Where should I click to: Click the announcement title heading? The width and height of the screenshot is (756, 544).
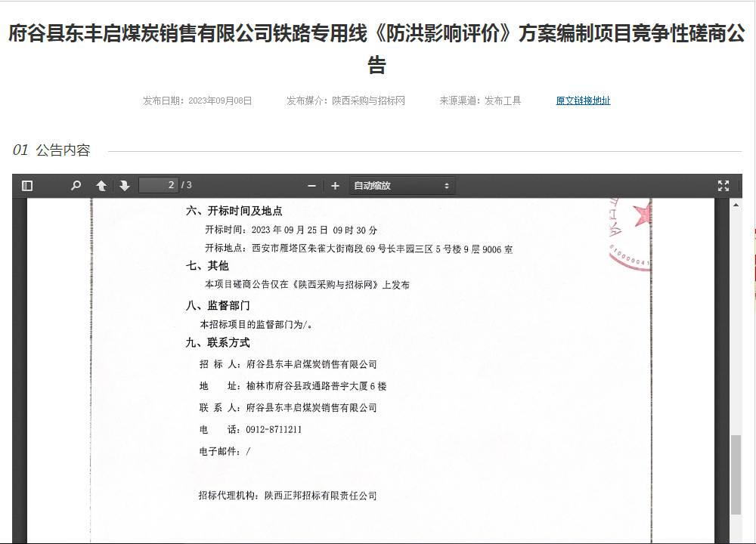pyautogui.click(x=377, y=48)
